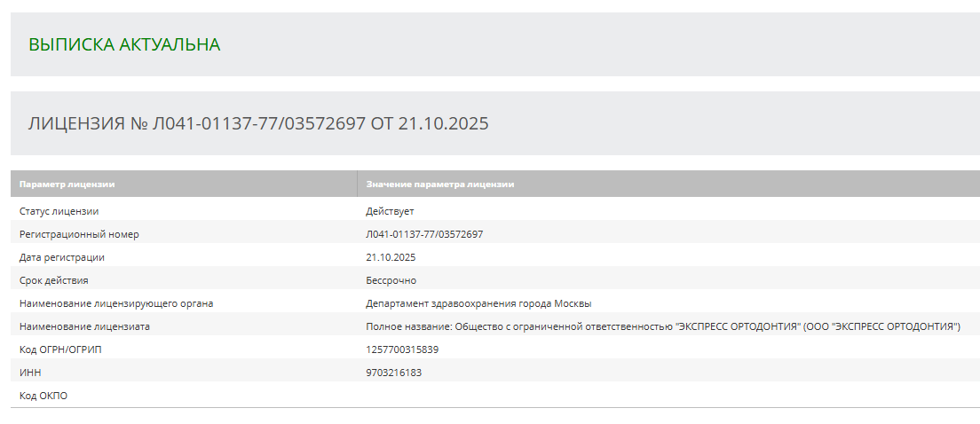980x424 pixels.
Task: Select the 'Регистрационный номер' row label
Action: [79, 234]
